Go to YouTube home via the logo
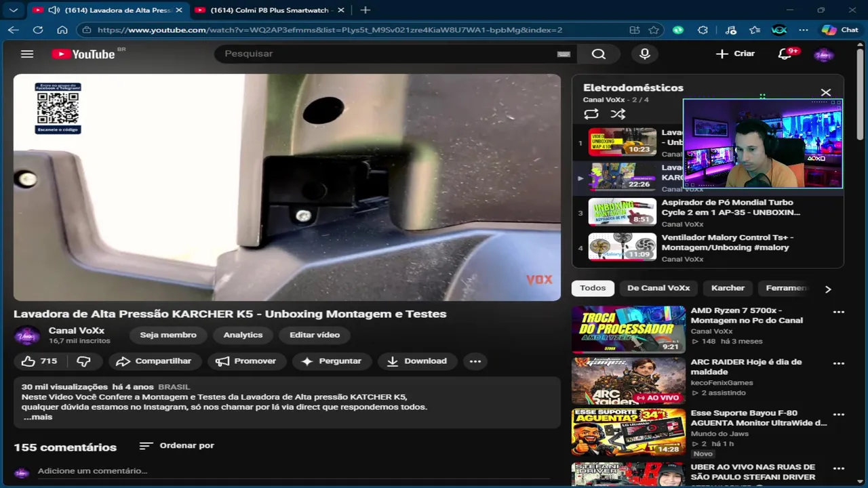Viewport: 868px width, 488px height. [83, 54]
